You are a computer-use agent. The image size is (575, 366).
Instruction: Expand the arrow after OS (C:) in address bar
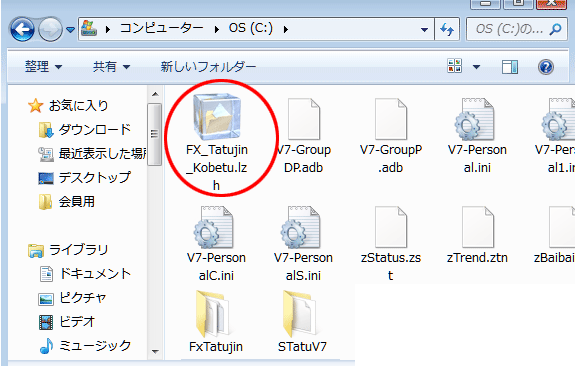pyautogui.click(x=286, y=29)
